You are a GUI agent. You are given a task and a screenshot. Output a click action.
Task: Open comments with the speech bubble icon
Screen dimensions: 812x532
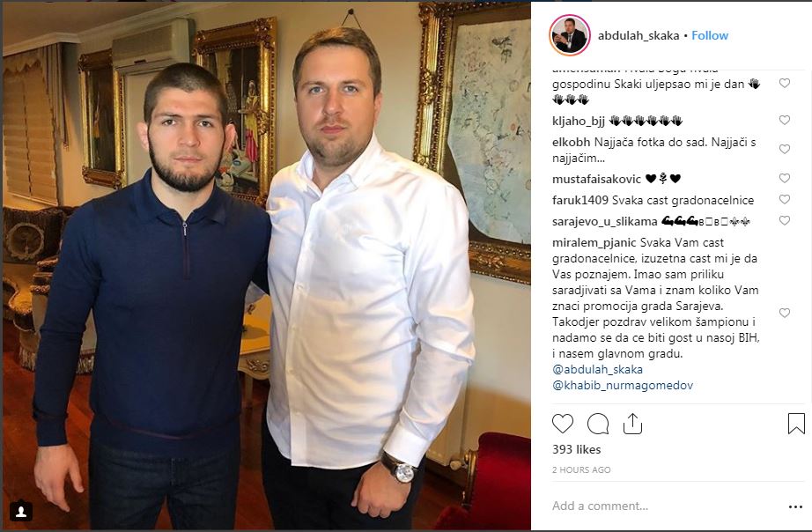598,424
